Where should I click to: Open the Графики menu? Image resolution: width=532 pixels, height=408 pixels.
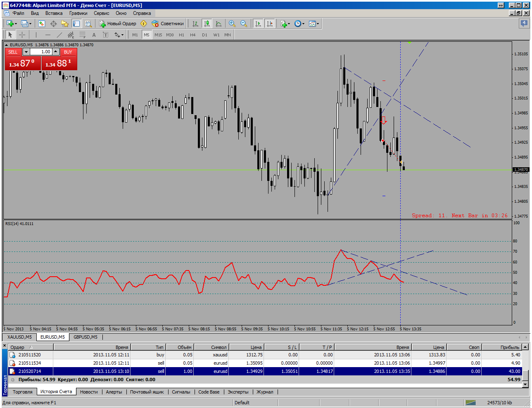coord(78,13)
